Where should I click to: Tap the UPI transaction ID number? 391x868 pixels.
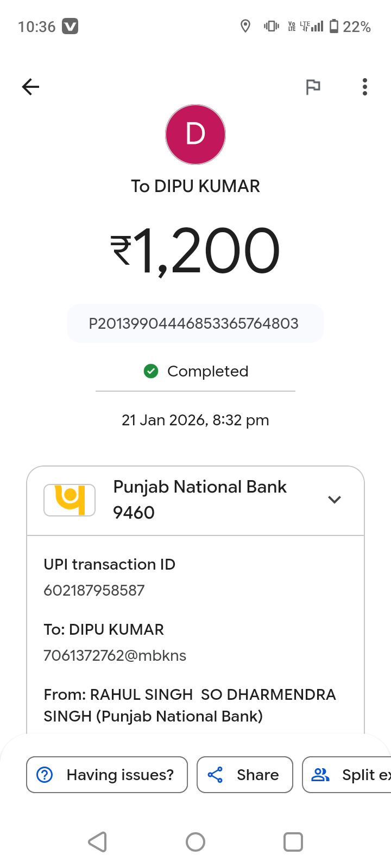94,590
